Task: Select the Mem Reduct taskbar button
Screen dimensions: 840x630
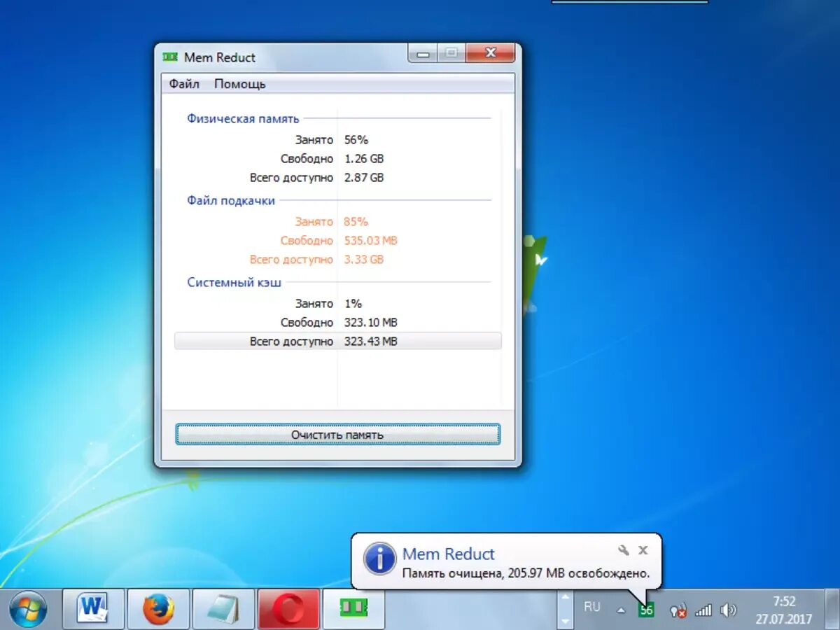Action: point(353,608)
